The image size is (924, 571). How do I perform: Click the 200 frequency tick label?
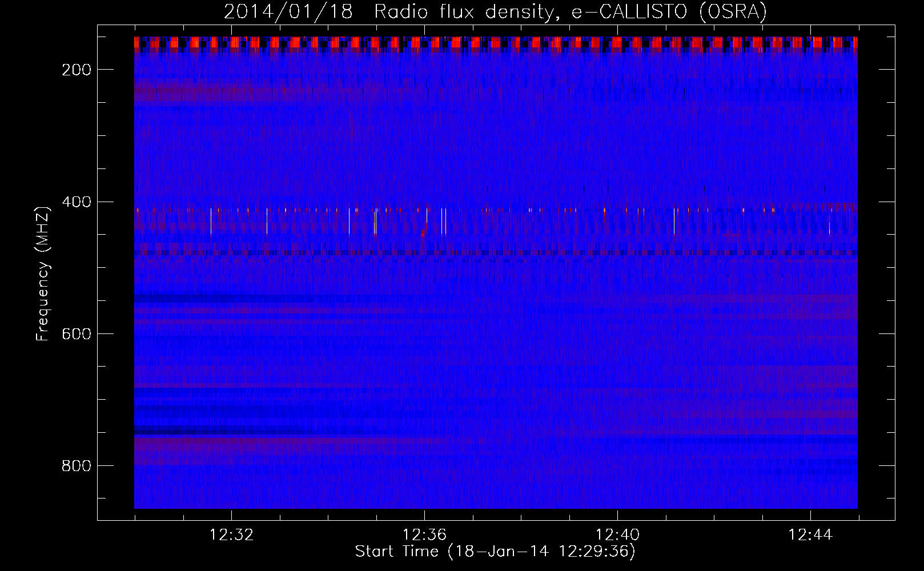(77, 70)
